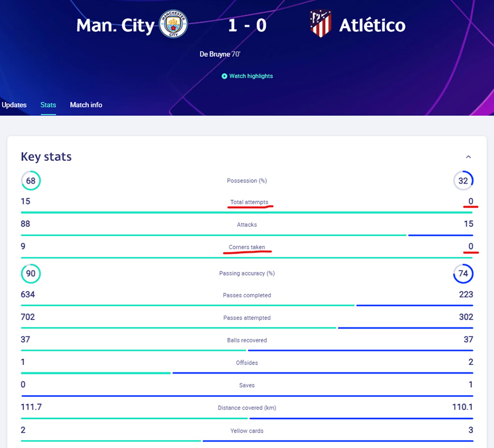Click the underlined Total attempts label
The height and width of the screenshot is (448, 494).
pos(249,202)
